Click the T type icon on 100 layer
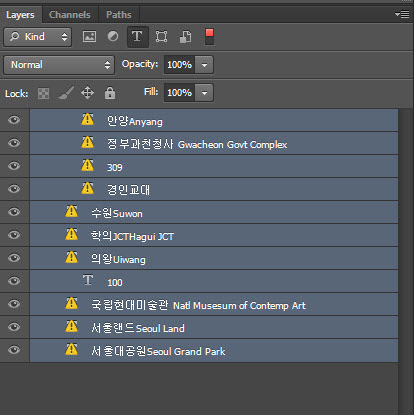This screenshot has width=414, height=415. point(88,280)
